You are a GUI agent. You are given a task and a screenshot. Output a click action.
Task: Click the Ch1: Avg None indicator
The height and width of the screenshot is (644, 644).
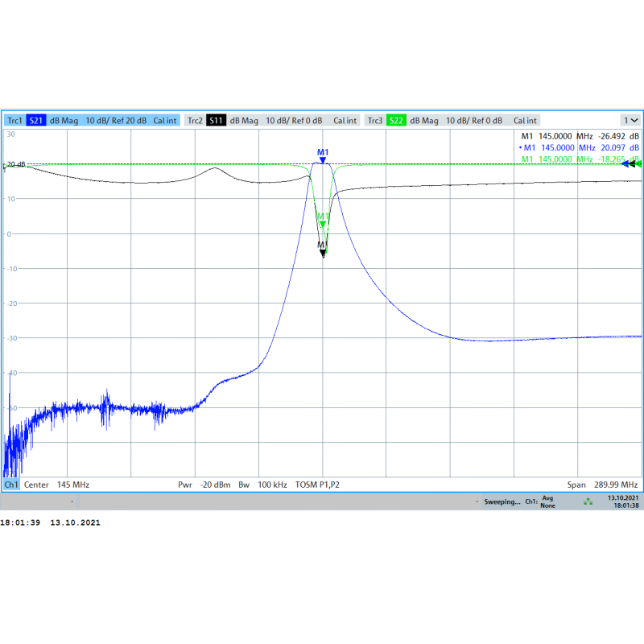coord(540,502)
